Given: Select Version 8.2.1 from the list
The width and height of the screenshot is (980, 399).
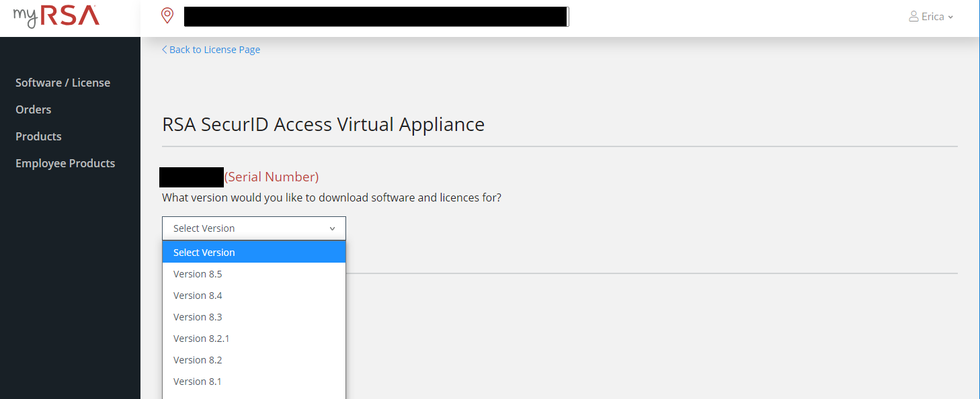Looking at the screenshot, I should 202,339.
